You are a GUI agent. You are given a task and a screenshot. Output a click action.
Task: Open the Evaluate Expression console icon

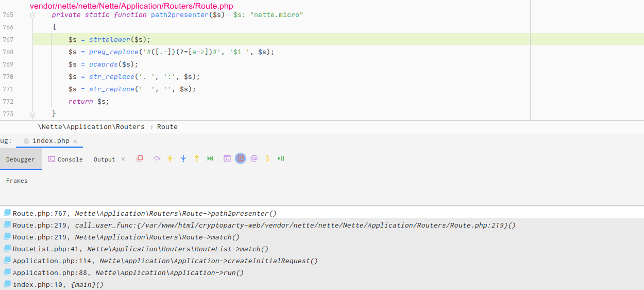point(227,159)
